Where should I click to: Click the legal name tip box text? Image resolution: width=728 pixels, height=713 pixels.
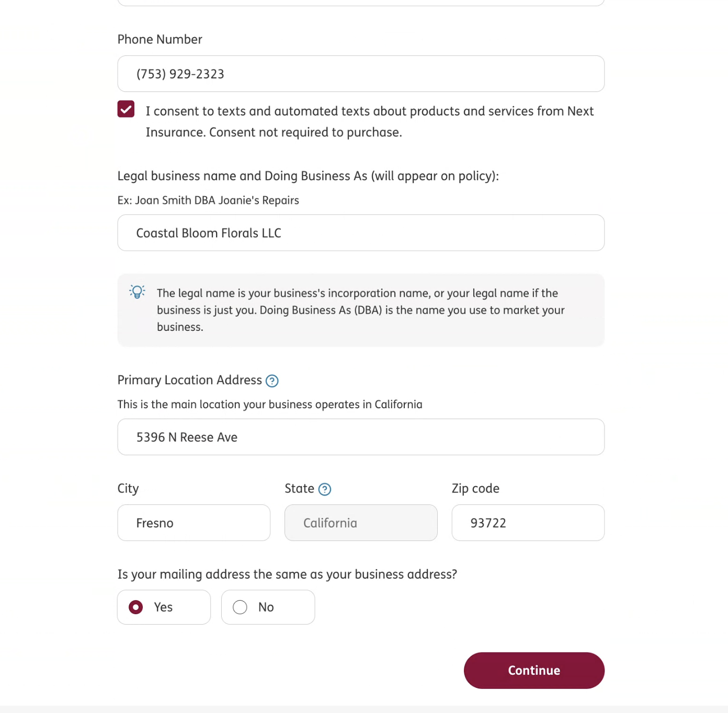point(361,310)
